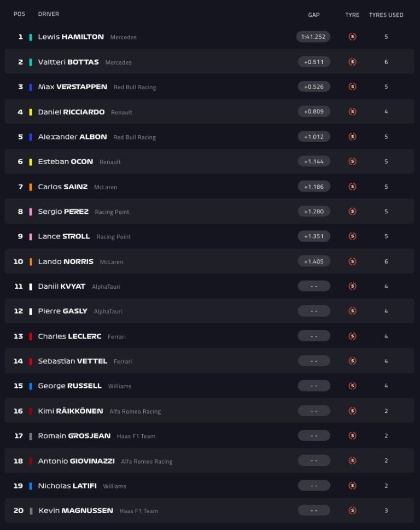The image size is (420, 530).
Task: Click the DRIVER column header
Action: [x=49, y=14]
